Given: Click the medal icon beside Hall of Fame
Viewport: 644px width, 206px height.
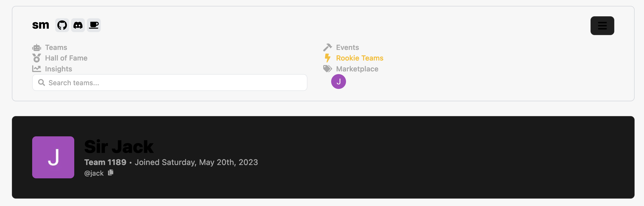Looking at the screenshot, I should point(37,58).
